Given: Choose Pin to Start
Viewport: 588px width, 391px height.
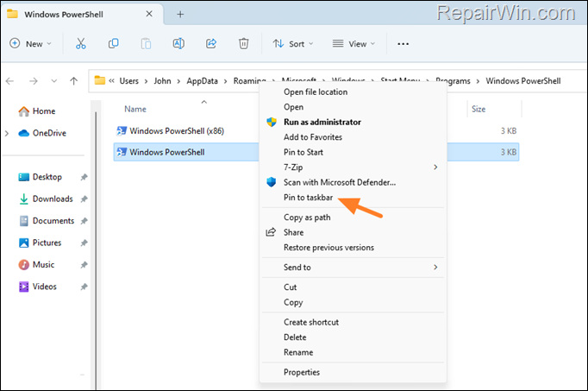Looking at the screenshot, I should [303, 152].
